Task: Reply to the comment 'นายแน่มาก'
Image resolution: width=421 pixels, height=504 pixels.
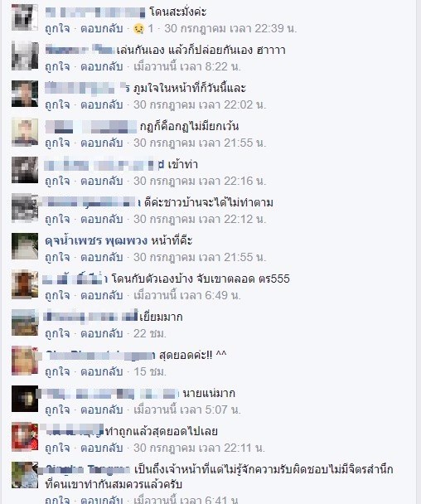Action: click(102, 409)
